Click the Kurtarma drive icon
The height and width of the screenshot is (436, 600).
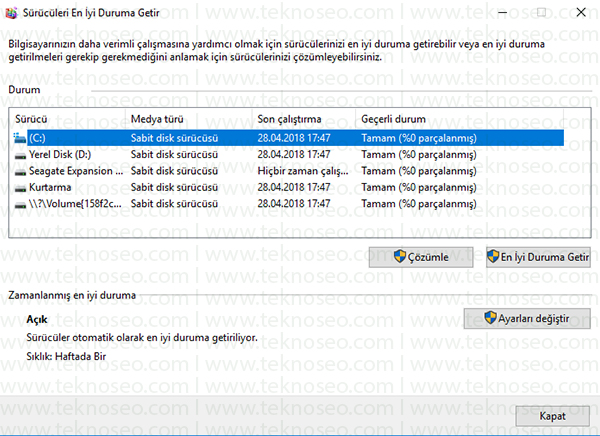tap(20, 189)
